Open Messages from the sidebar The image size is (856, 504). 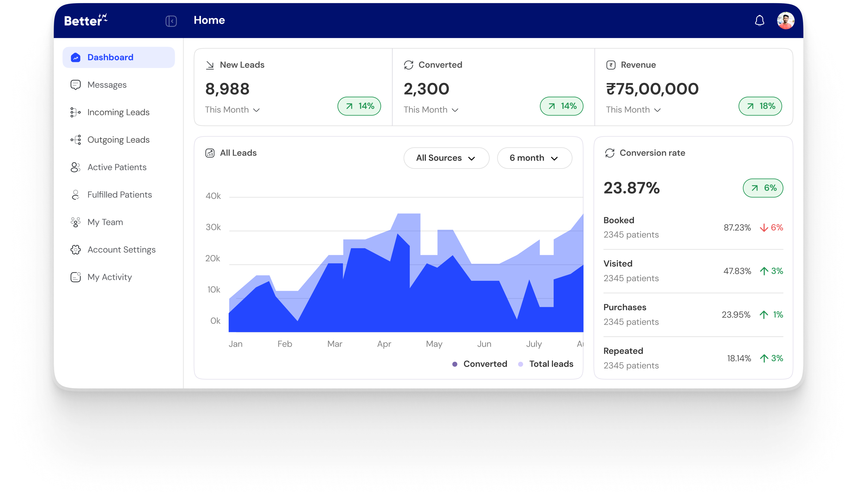click(107, 85)
